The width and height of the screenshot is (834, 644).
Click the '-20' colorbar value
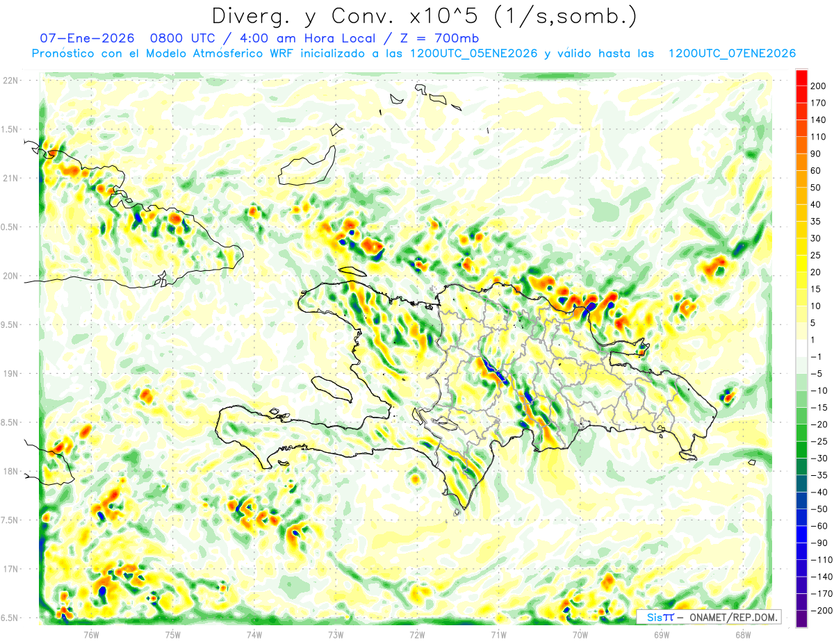(819, 424)
